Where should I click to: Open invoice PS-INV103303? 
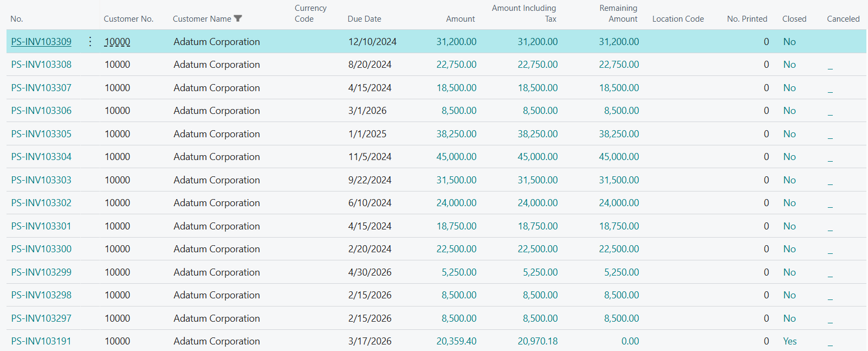click(x=41, y=180)
